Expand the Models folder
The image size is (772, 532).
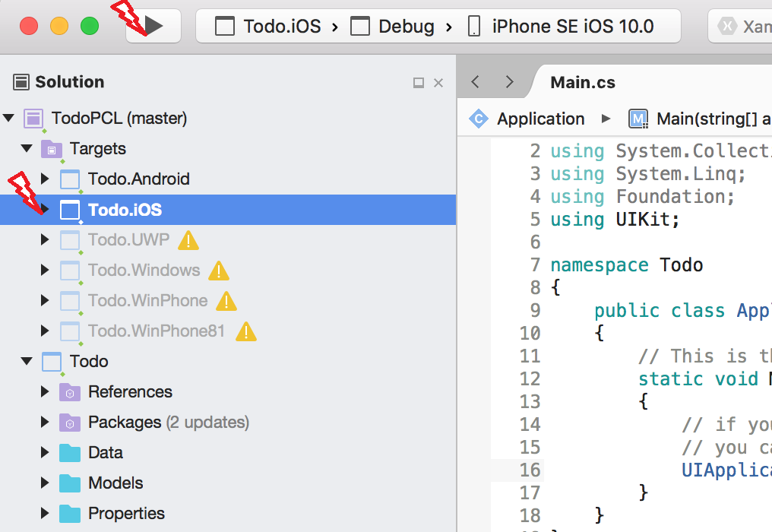coord(45,483)
